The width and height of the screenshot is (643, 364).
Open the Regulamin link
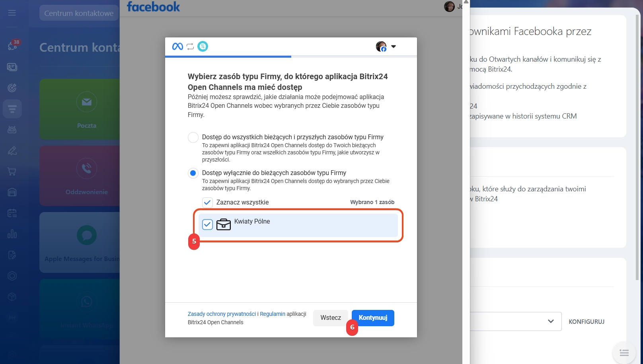[x=273, y=314]
